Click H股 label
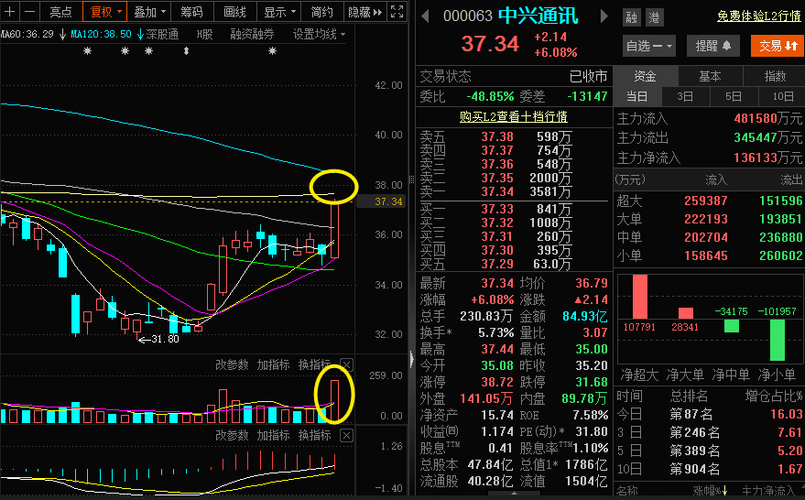The image size is (805, 500). coord(204,34)
